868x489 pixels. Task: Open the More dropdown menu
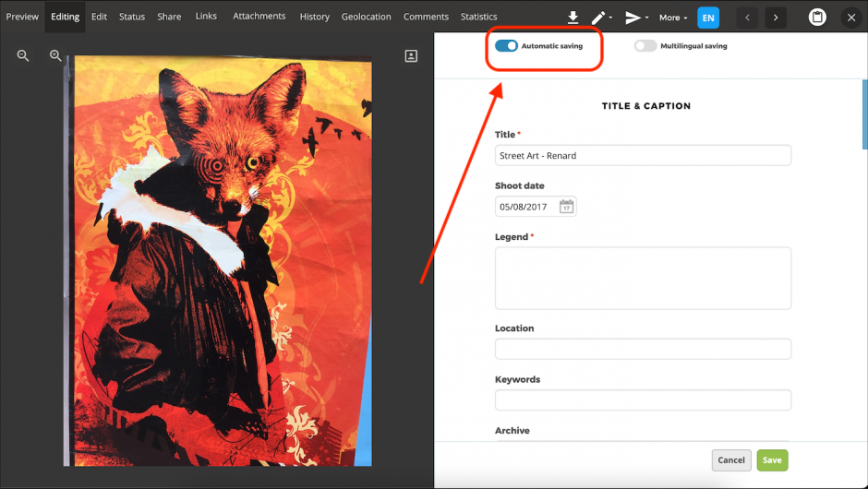[673, 18]
